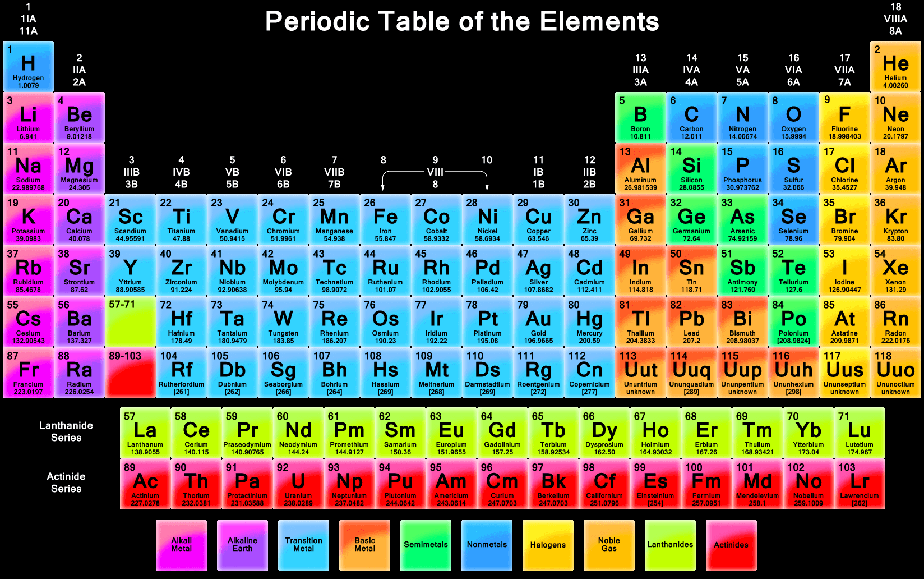The width and height of the screenshot is (924, 579).
Task: Click the Einsteinium element tile
Action: click(655, 484)
